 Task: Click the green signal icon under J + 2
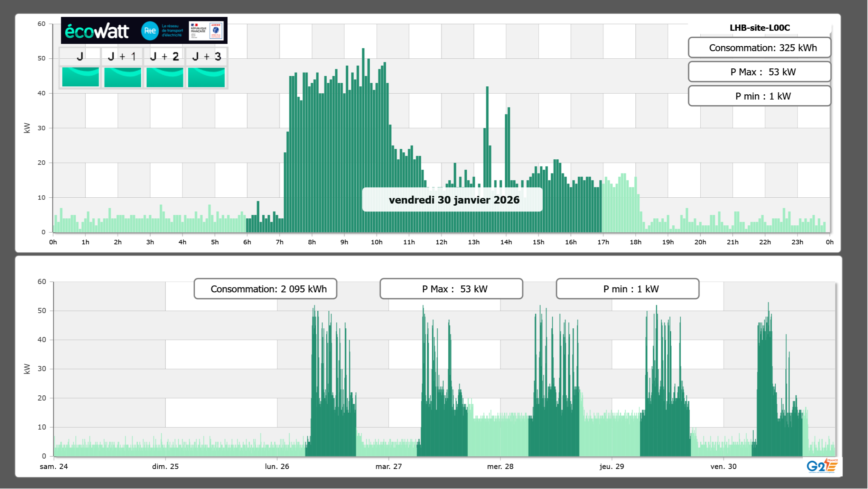pyautogui.click(x=165, y=77)
